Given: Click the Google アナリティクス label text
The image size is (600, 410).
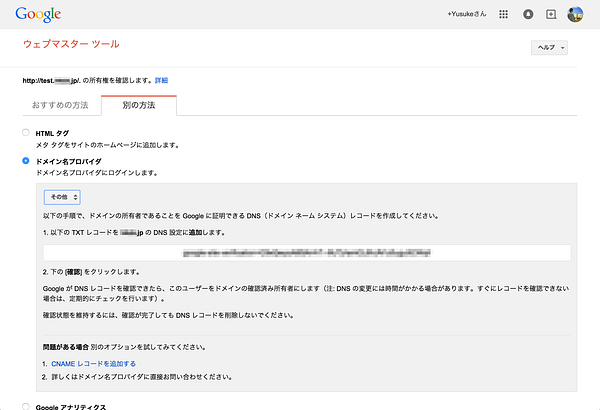Looking at the screenshot, I should pyautogui.click(x=71, y=407).
